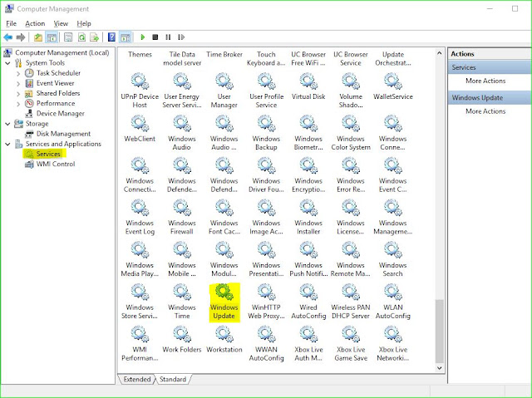The height and width of the screenshot is (398, 532).
Task: Open the Action menu
Action: (35, 24)
